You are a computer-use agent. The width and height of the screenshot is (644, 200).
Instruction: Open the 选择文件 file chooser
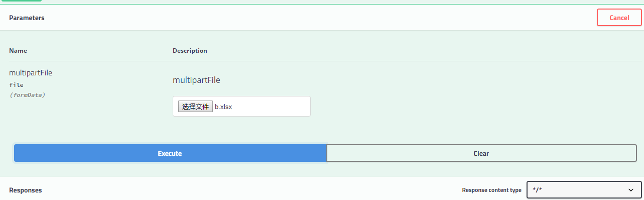(195, 107)
